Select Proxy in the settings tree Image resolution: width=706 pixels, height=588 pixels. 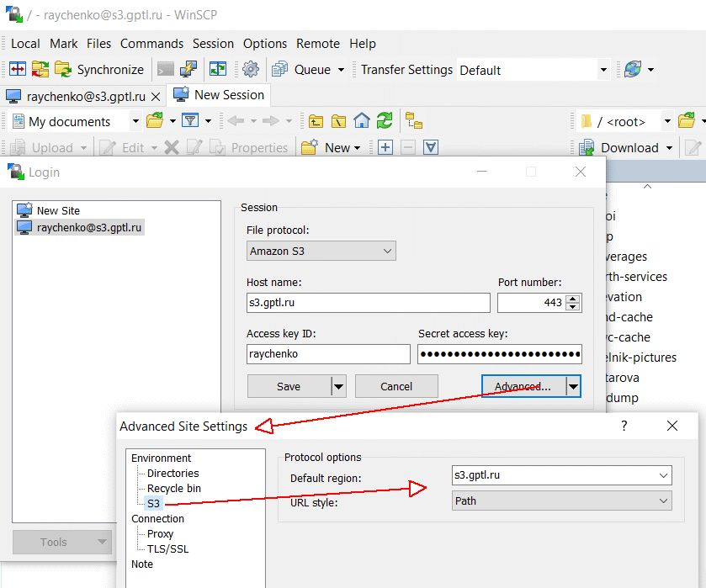point(160,534)
